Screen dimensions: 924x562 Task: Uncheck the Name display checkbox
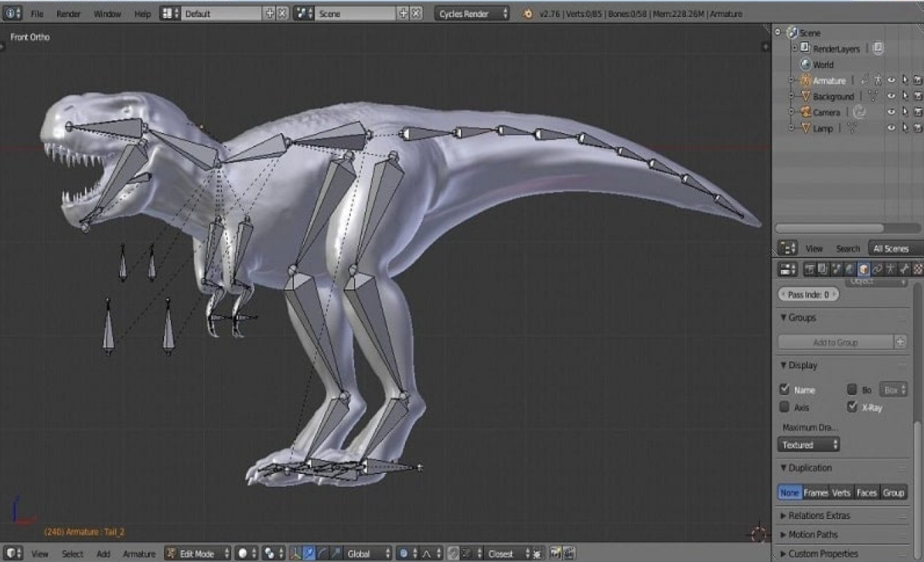[783, 390]
